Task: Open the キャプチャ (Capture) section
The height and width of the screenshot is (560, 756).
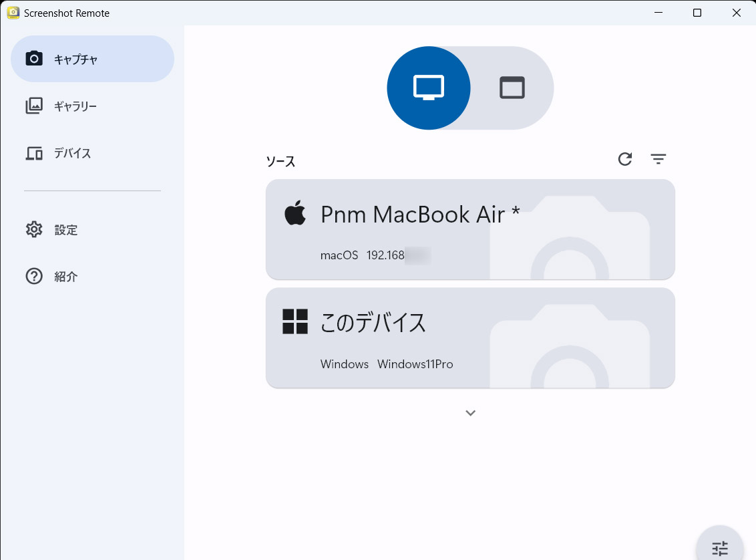Action: tap(92, 59)
